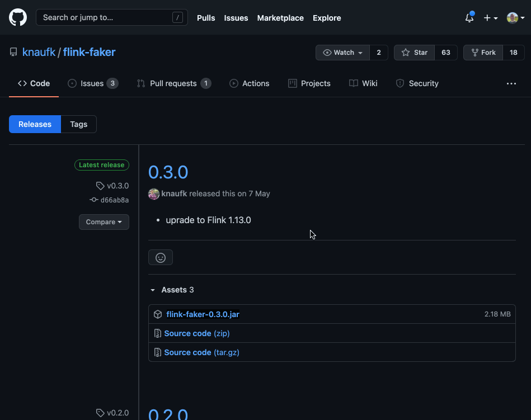Open the 0.3.0 release title
Image resolution: width=531 pixels, height=420 pixels.
pos(168,172)
